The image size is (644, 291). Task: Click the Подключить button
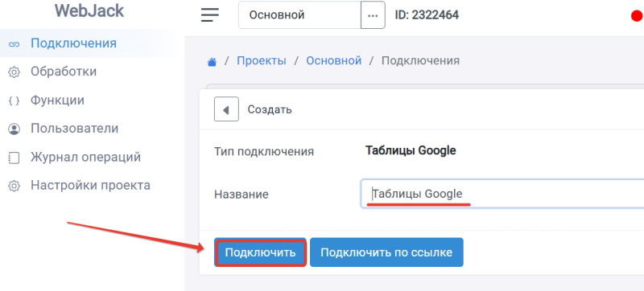[x=260, y=252]
